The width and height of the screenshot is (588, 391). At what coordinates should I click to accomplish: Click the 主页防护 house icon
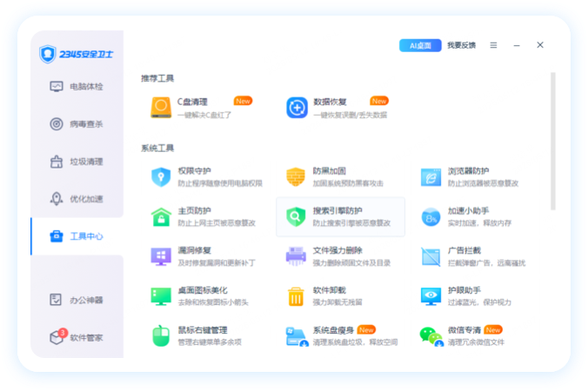tap(161, 217)
